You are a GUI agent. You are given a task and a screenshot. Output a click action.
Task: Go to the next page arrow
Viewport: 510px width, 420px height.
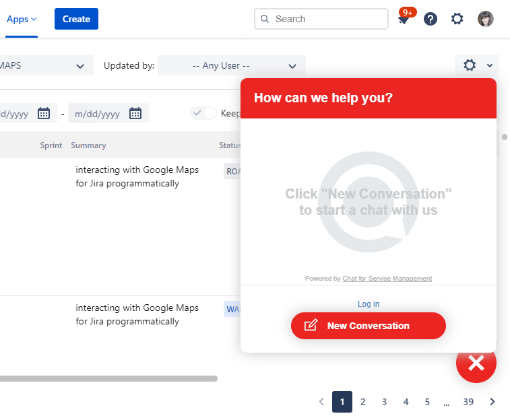click(x=492, y=402)
